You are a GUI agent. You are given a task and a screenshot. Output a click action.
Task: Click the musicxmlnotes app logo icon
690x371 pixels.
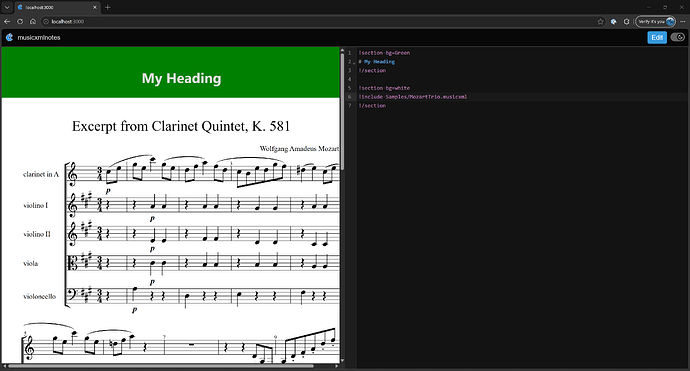[9, 38]
